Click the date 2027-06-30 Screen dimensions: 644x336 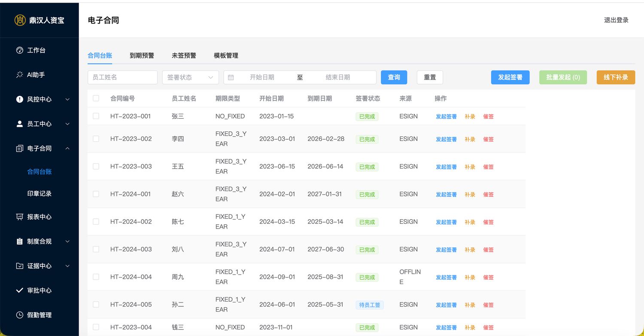(x=325, y=249)
